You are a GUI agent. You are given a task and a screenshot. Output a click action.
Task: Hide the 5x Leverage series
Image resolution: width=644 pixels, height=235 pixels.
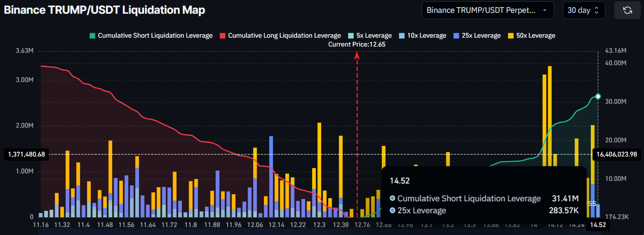click(370, 35)
